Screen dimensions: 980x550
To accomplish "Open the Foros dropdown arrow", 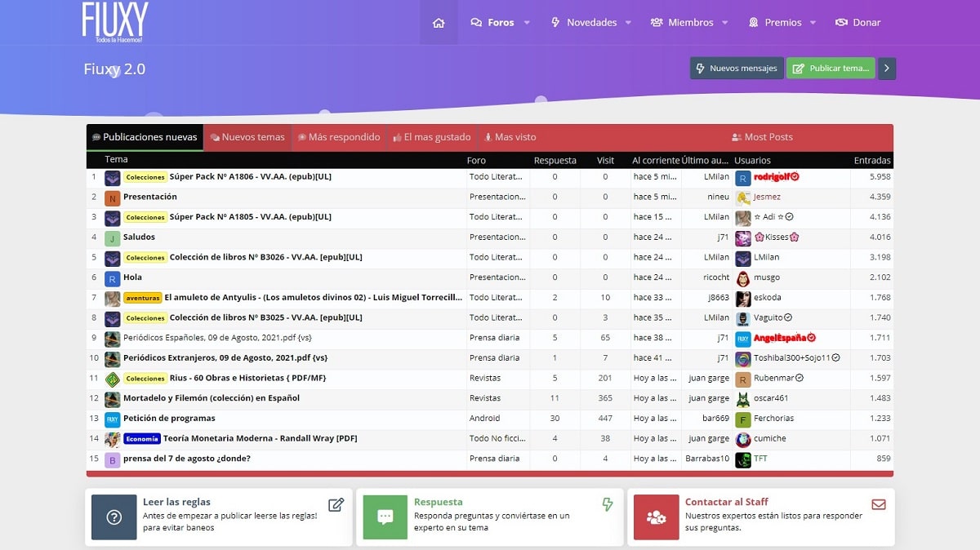I will tap(527, 23).
